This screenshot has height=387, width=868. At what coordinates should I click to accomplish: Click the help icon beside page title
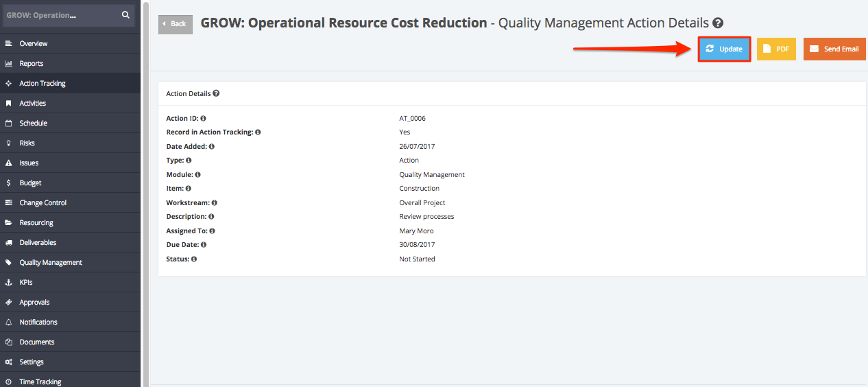tap(718, 23)
